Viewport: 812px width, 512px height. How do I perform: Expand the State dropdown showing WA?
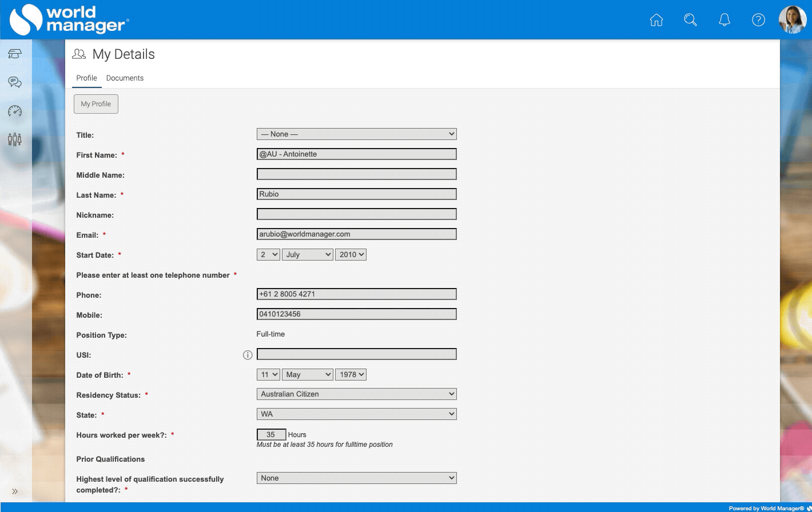356,414
